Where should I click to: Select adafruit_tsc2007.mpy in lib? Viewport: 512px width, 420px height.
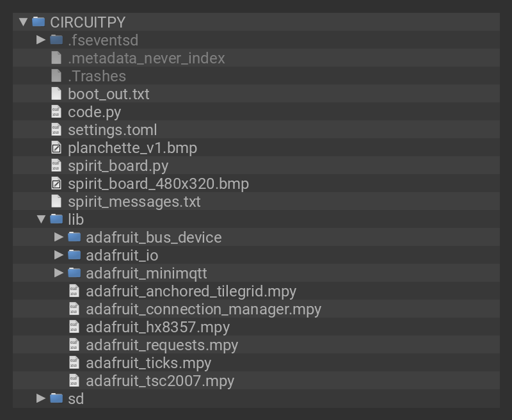point(160,381)
